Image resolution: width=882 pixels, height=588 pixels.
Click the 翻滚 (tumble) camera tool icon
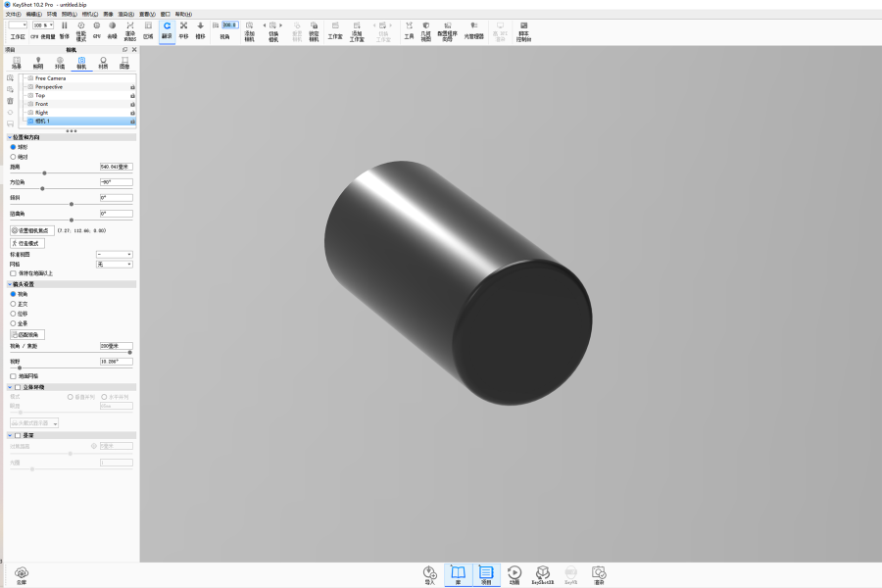pyautogui.click(x=167, y=28)
